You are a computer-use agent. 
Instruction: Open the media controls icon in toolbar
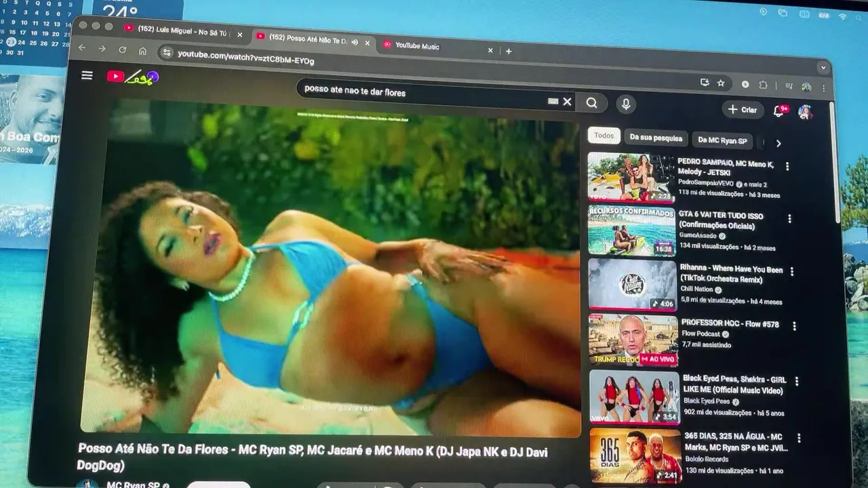point(789,86)
